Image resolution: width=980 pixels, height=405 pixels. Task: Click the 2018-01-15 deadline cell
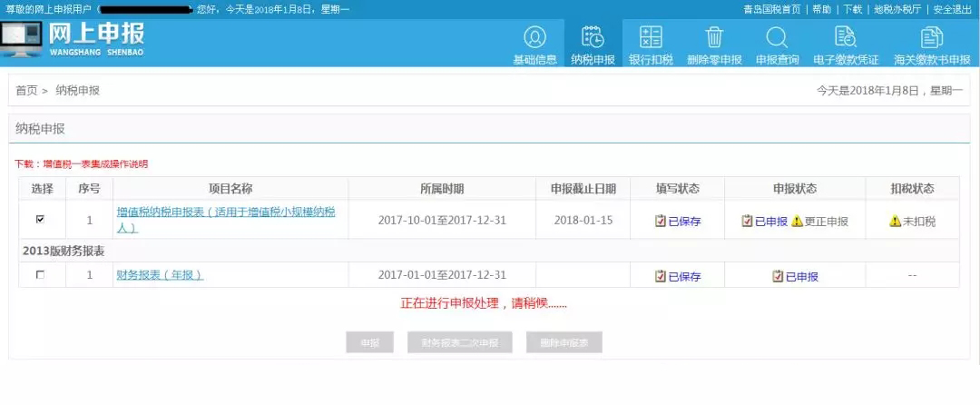click(583, 221)
